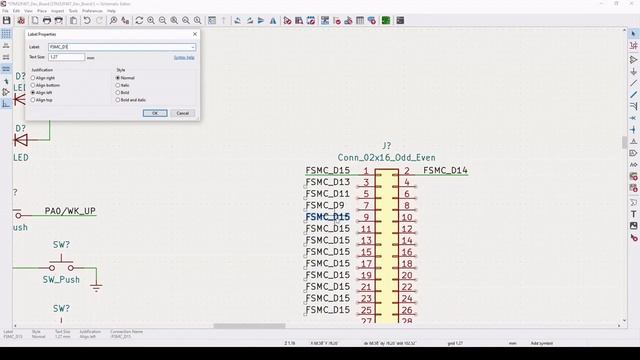The width and height of the screenshot is (640, 360).
Task: Select the Add Wire tool
Action: click(633, 83)
